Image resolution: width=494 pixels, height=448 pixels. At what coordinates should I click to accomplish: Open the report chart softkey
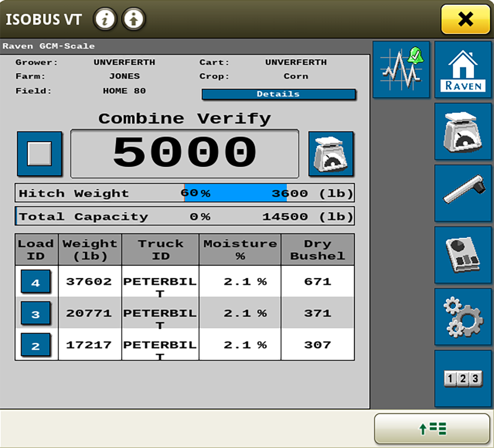(463, 254)
